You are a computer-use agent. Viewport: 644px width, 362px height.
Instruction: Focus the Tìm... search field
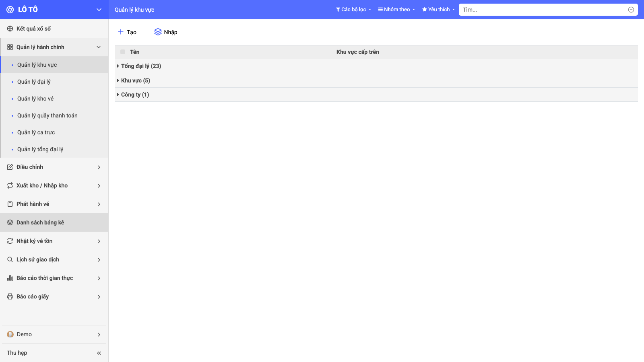coord(543,10)
